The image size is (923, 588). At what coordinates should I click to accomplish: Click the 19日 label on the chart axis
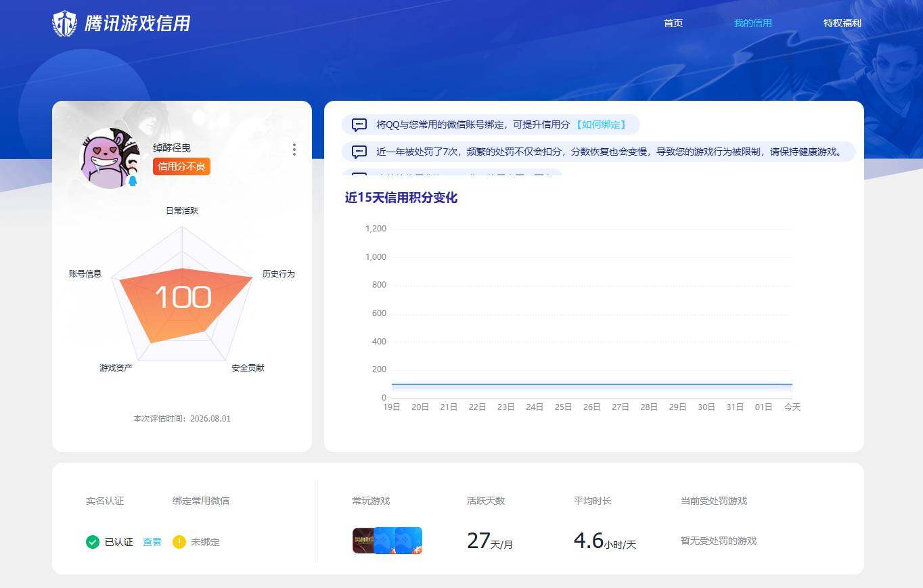click(392, 407)
